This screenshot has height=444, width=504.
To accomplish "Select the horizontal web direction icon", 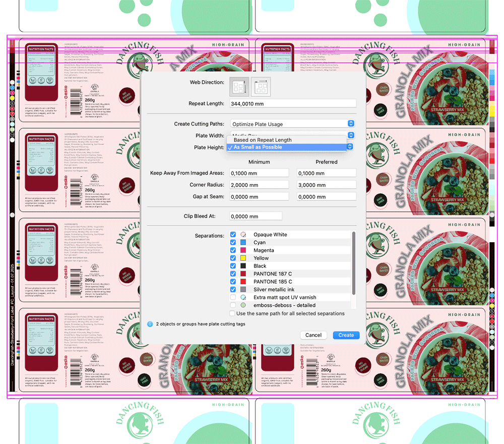I will pos(261,87).
